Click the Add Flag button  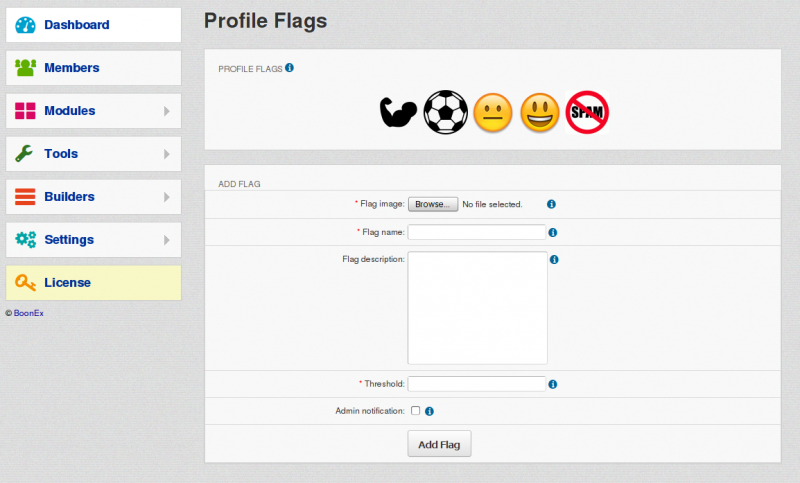coord(439,444)
